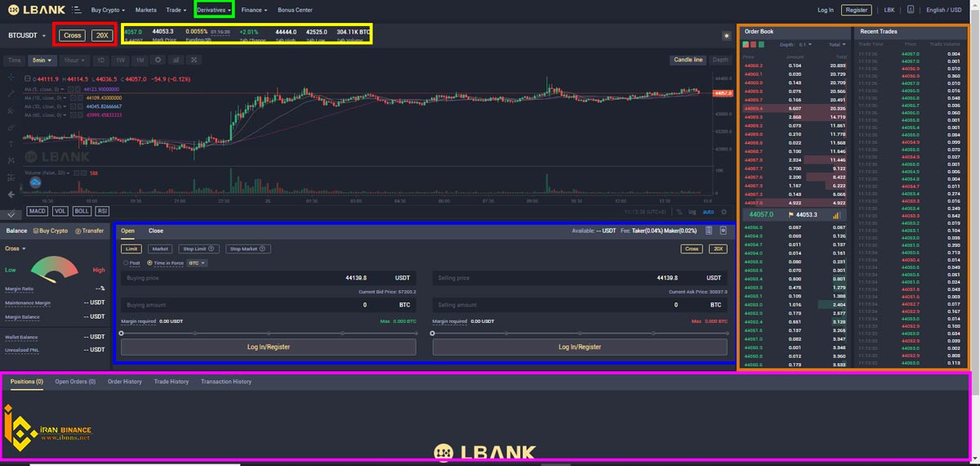This screenshot has height=466, width=980.
Task: Open the calculator icon in order panel
Action: pyautogui.click(x=709, y=231)
